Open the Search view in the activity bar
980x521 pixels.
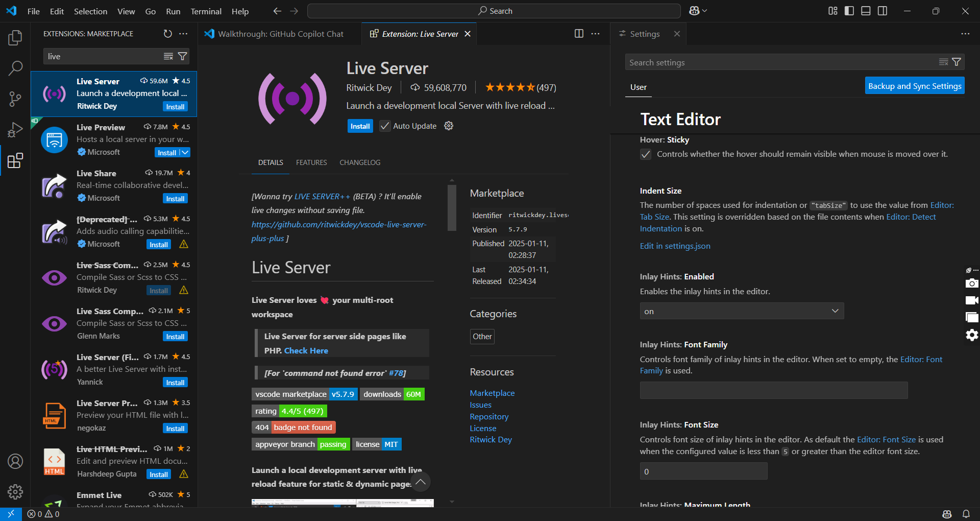(x=15, y=68)
